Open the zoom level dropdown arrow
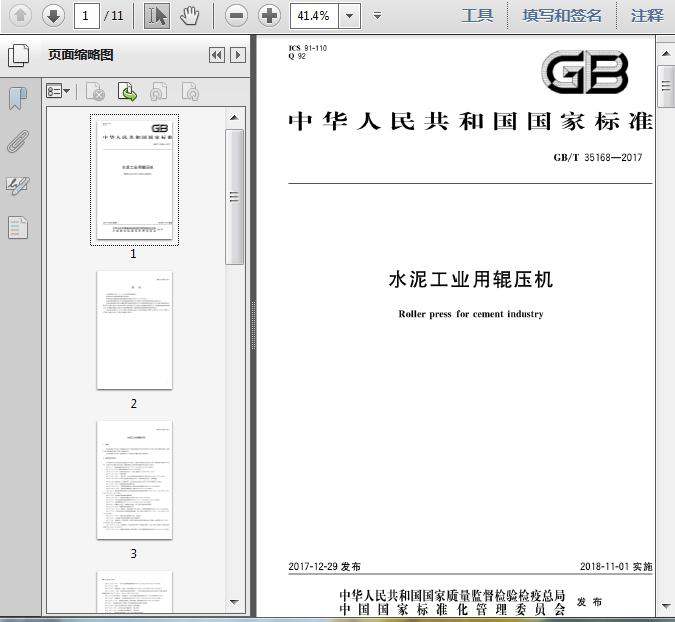This screenshot has height=622, width=675. point(348,15)
